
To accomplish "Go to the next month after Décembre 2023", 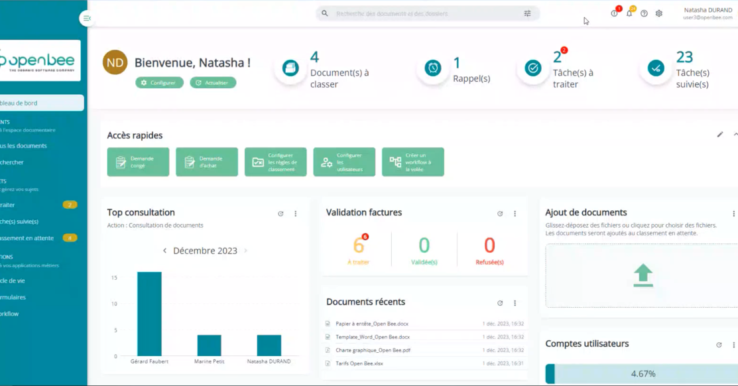I will pos(245,251).
